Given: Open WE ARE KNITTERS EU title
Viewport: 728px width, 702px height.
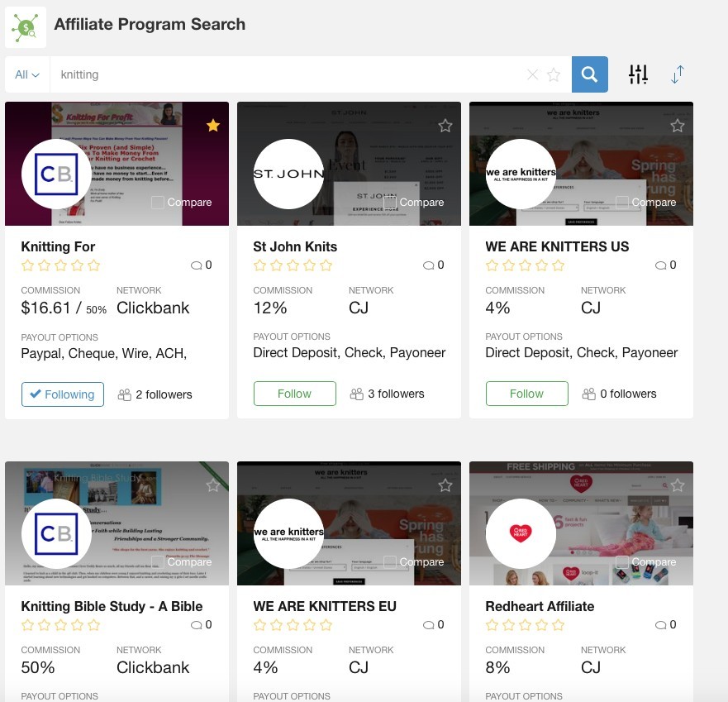Looking at the screenshot, I should coord(325,606).
